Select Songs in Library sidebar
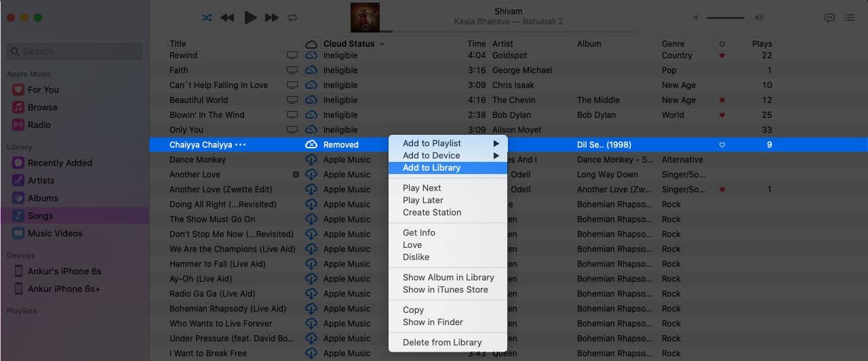The image size is (868, 361). [x=75, y=215]
